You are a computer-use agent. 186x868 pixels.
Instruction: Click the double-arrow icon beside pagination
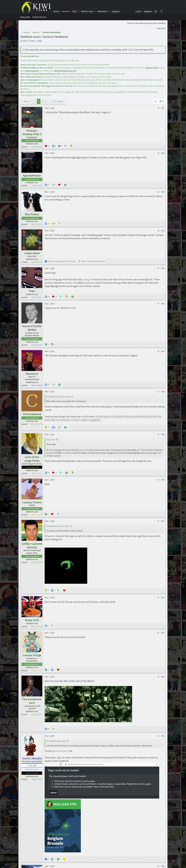(155, 101)
